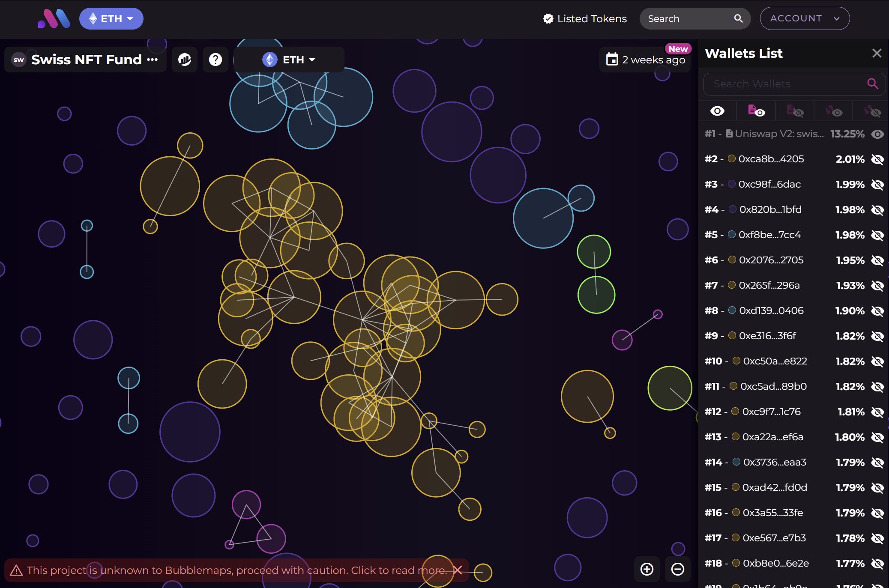The image size is (889, 588).
Task: Click the search icon inside Search Wallets field
Action: point(873,84)
